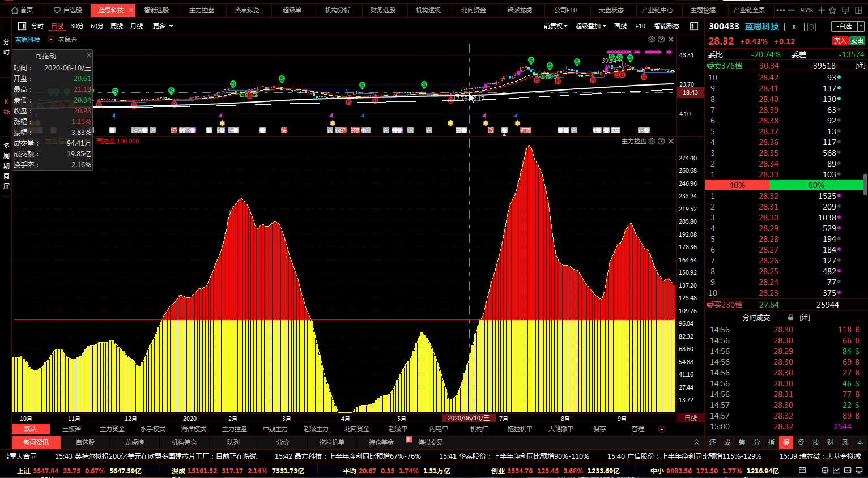Open F10 company info
868x478 pixels.
[x=640, y=26]
